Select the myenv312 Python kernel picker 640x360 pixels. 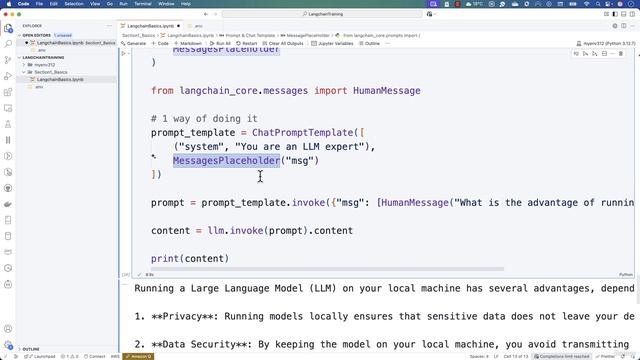tap(606, 43)
